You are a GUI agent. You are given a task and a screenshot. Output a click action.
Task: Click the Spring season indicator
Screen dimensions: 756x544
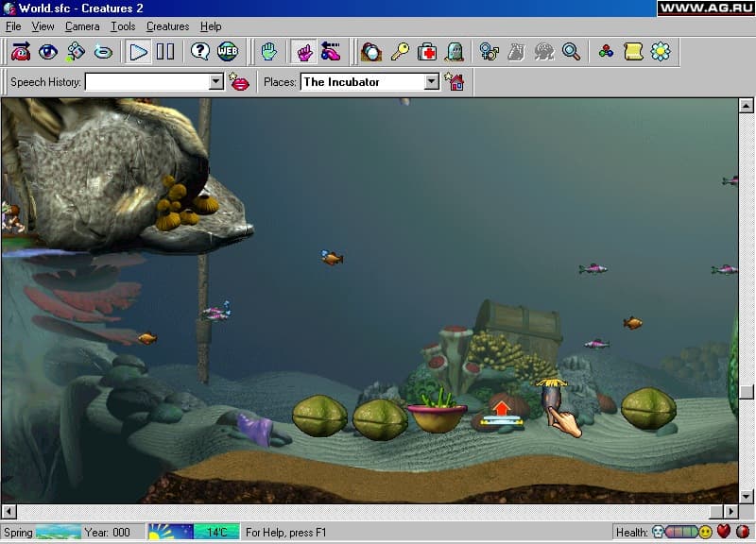[x=18, y=533]
